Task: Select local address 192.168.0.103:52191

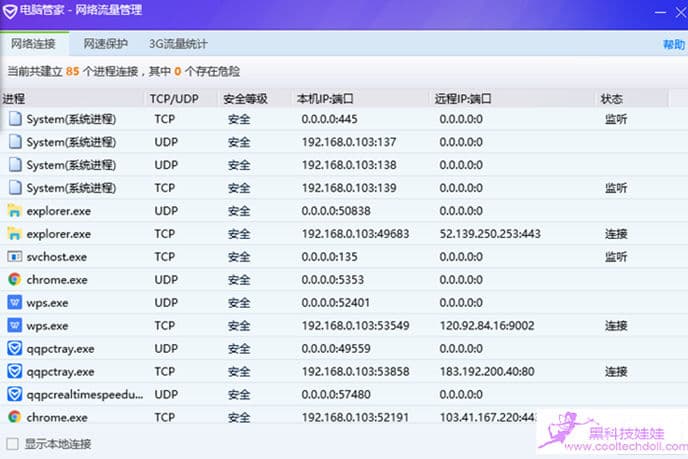Action: [355, 417]
